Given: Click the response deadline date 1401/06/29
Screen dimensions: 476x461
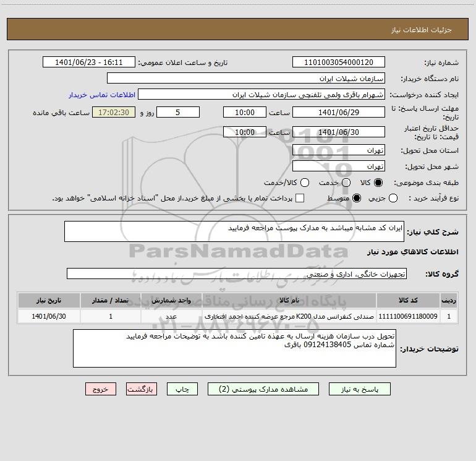Looking at the screenshot, I should (x=339, y=112).
